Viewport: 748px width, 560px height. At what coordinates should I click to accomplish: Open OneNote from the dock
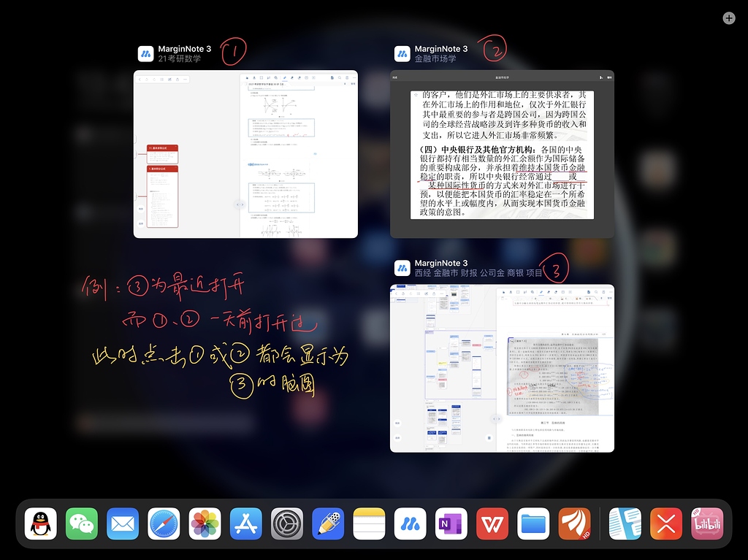point(450,523)
